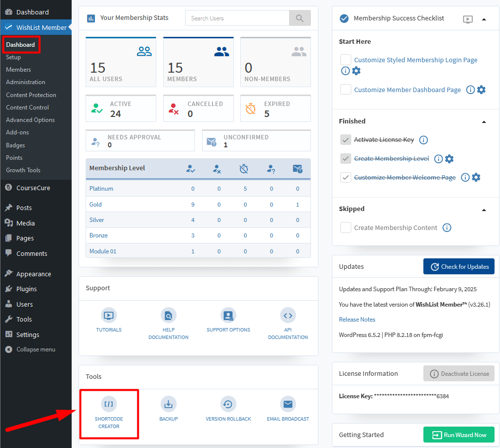Viewport: 500px width, 448px height.
Task: Launch the Shortcode Creator tool
Action: pos(109,404)
